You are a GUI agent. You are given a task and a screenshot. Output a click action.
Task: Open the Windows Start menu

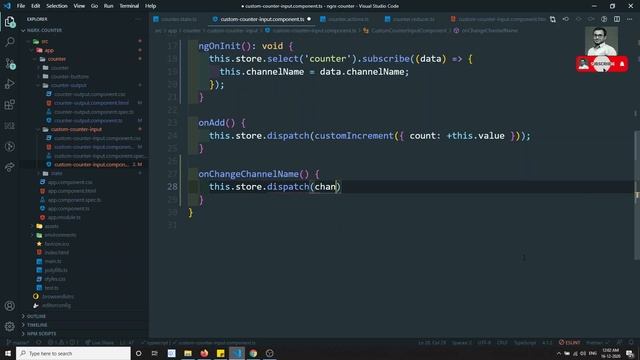tap(8, 353)
